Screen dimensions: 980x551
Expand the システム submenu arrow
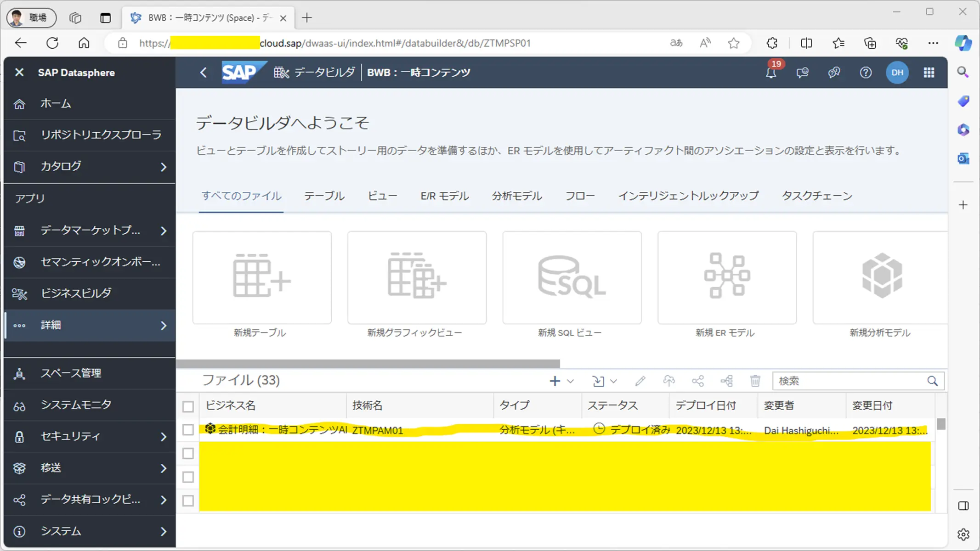coord(164,531)
